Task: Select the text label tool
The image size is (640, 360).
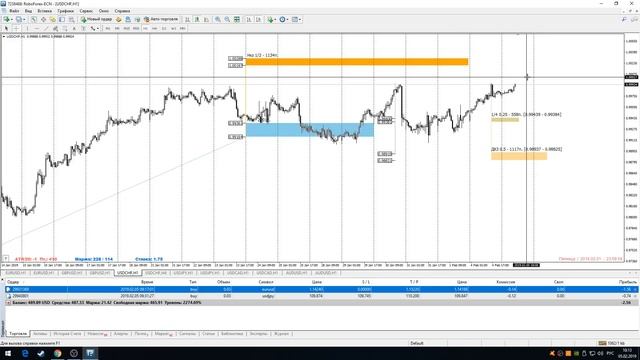Action: point(83,29)
